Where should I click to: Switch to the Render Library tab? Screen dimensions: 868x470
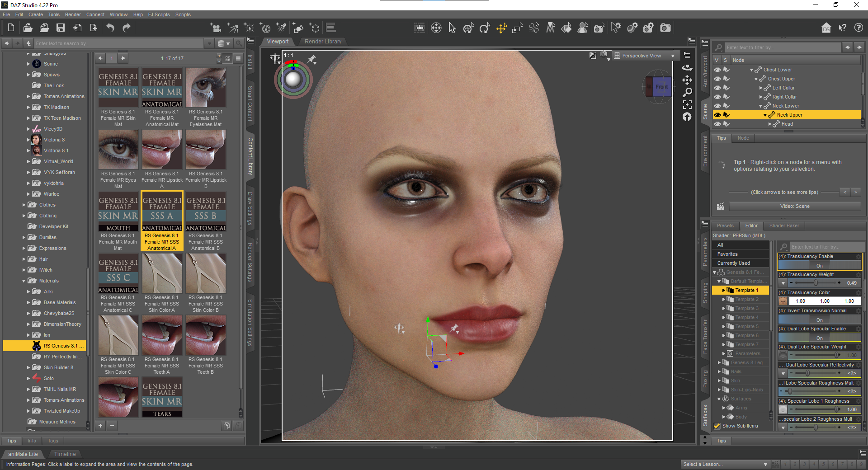(x=323, y=42)
